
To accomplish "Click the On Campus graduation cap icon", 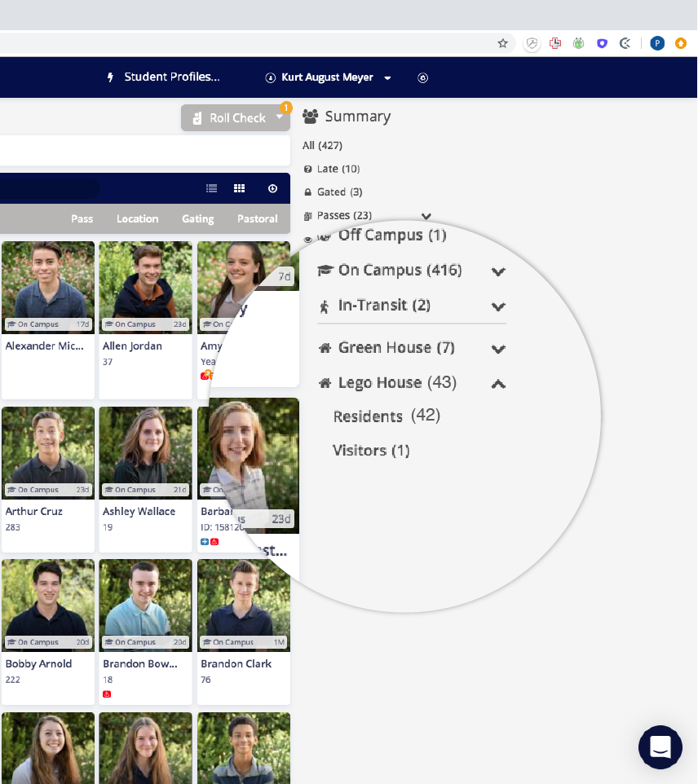I will tap(325, 271).
